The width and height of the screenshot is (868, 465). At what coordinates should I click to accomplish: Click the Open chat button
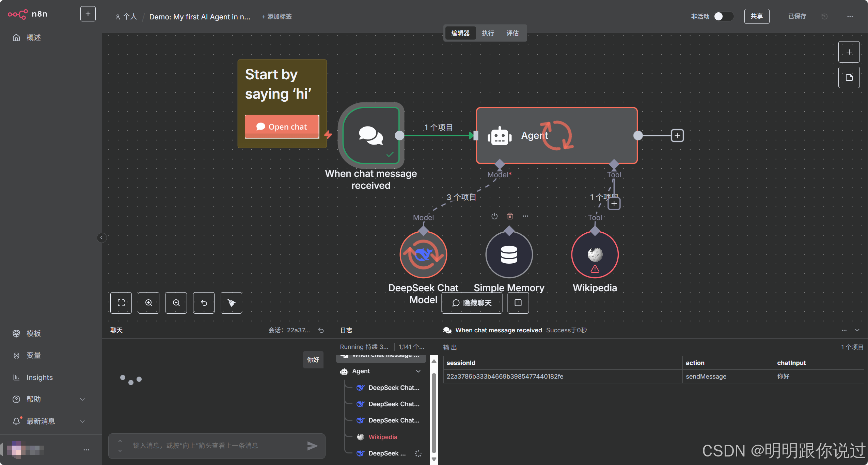click(282, 127)
